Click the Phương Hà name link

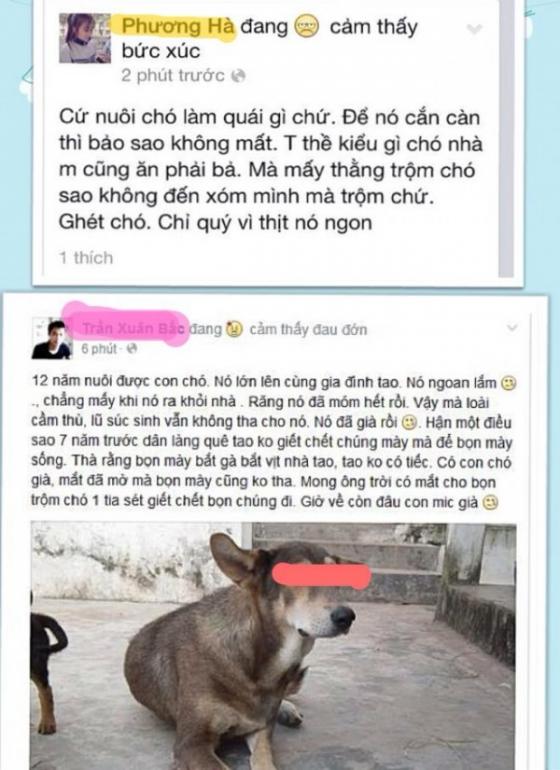(178, 26)
